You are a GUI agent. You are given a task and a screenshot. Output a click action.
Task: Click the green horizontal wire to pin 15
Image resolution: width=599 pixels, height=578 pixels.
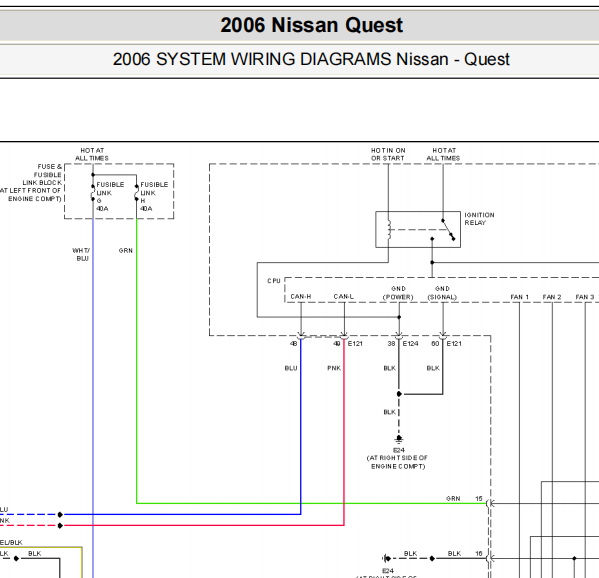[311, 503]
